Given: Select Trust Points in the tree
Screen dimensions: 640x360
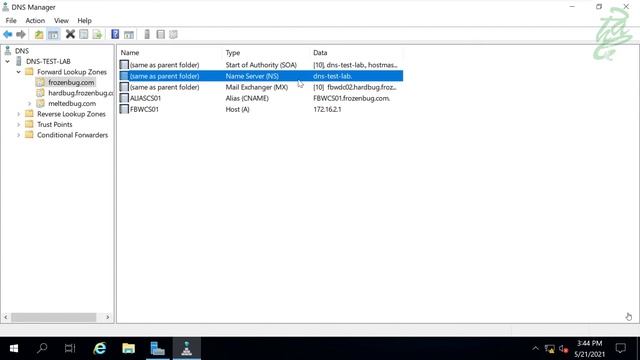Looking at the screenshot, I should point(55,124).
